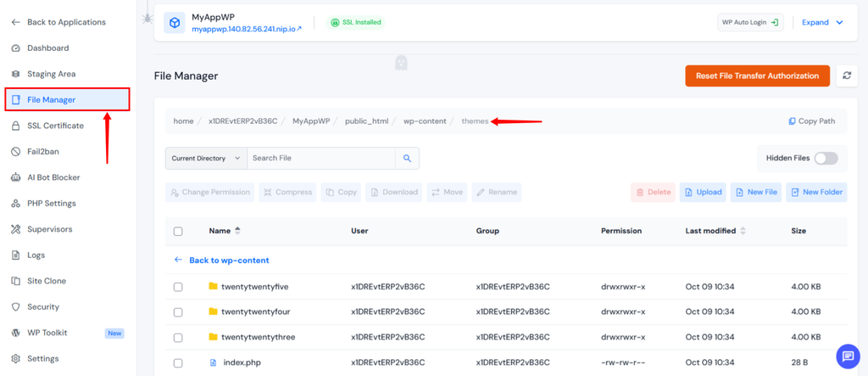Click the index.php file icon

tap(213, 362)
